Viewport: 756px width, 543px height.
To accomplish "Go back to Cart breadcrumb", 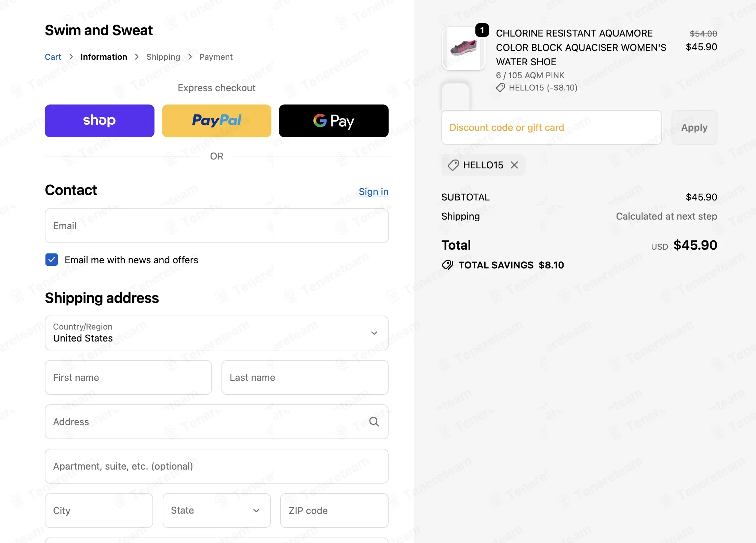I will pos(53,57).
